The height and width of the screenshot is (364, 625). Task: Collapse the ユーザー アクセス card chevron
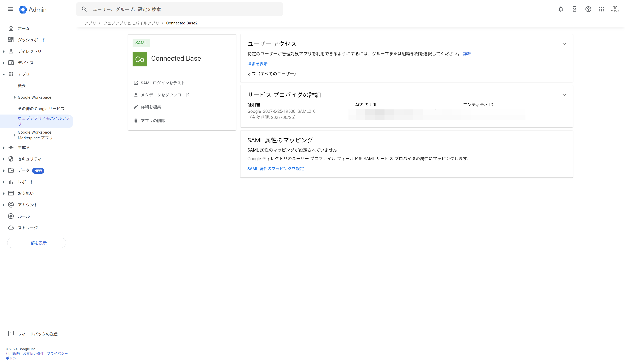[564, 44]
